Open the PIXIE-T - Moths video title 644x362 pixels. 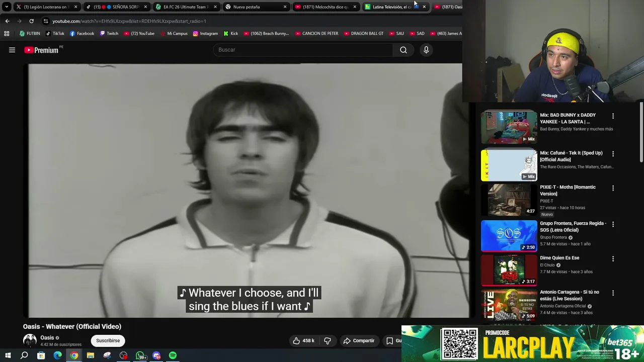pos(568,190)
